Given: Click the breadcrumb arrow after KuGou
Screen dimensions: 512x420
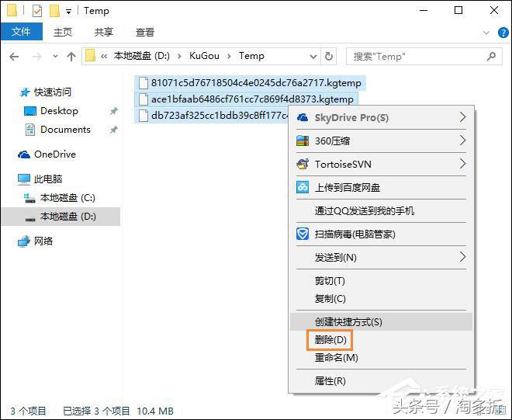Looking at the screenshot, I should [x=229, y=56].
